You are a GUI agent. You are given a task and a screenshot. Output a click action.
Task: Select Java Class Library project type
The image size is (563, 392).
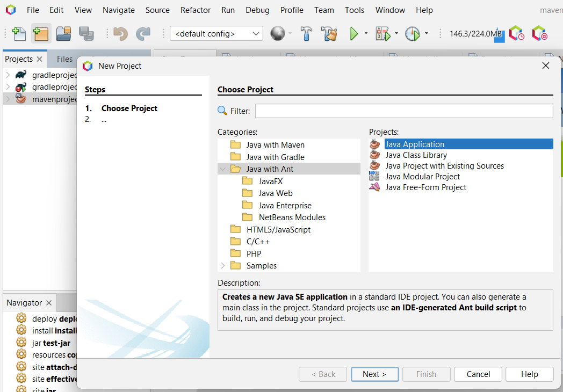click(x=416, y=155)
